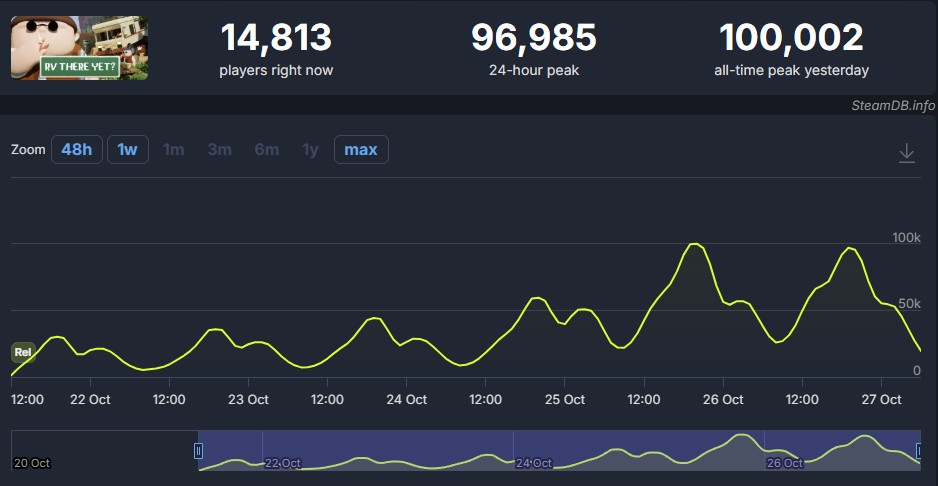Click the RV There Yet? game thumbnail
938x486 pixels.
click(79, 48)
